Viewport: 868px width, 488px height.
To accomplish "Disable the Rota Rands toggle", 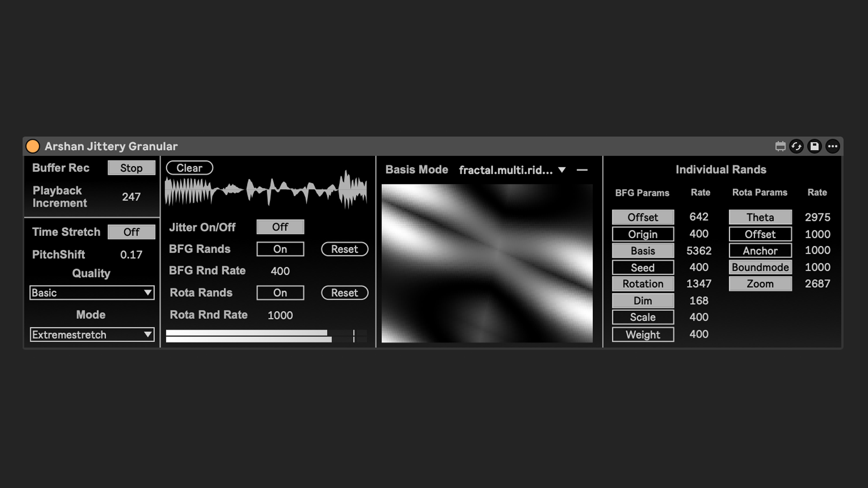I will pos(280,293).
